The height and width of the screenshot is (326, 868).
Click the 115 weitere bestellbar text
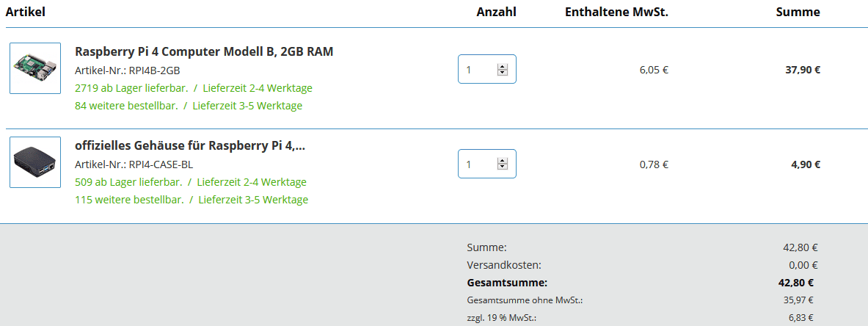(128, 200)
